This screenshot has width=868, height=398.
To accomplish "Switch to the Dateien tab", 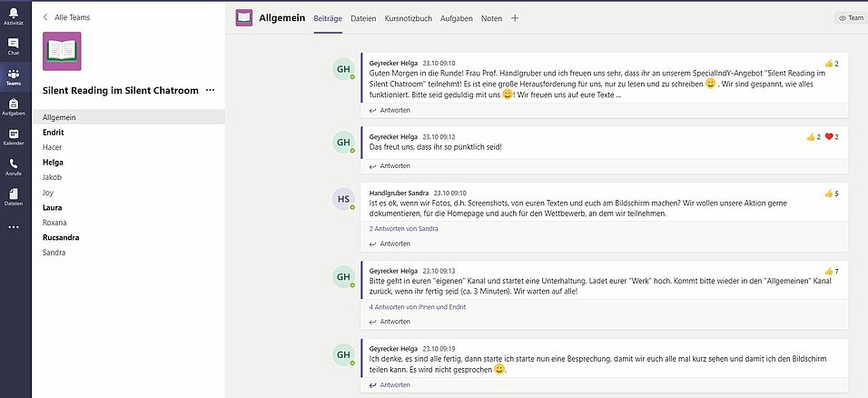I will (363, 18).
